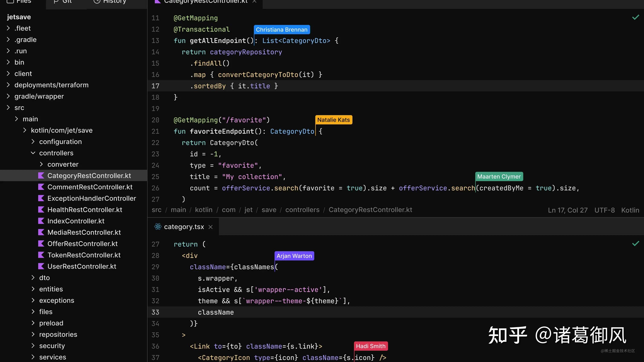The image size is (644, 362).
Task: Expand the deployments/terraform folder
Action: pyautogui.click(x=8, y=85)
